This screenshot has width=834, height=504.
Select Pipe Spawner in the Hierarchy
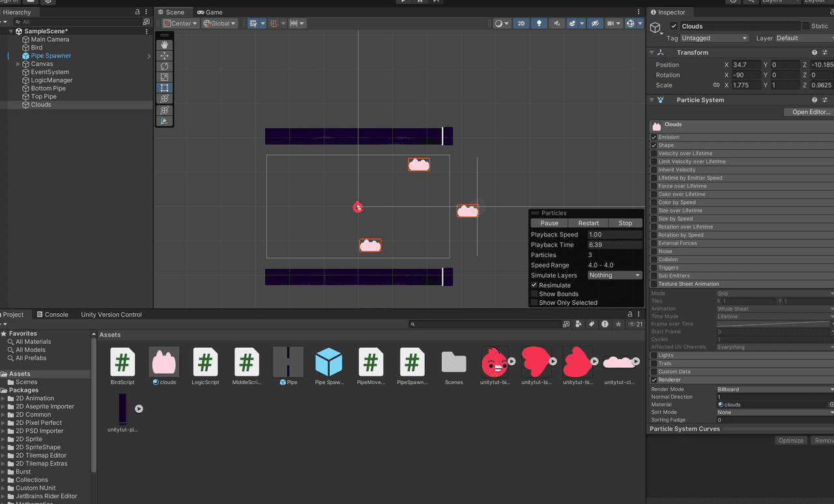pyautogui.click(x=51, y=56)
